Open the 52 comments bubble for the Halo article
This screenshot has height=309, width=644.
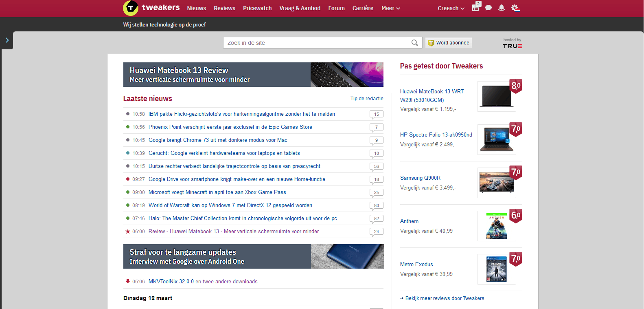click(377, 219)
